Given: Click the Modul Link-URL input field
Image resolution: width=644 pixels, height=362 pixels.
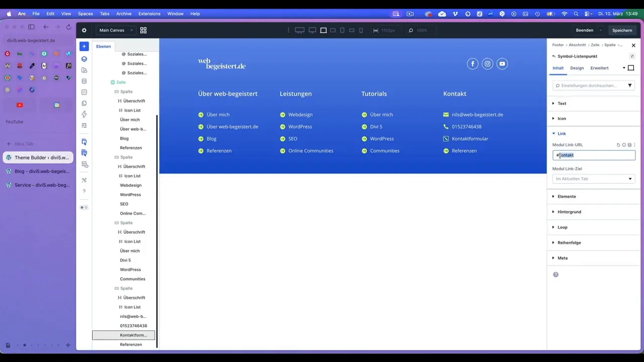Looking at the screenshot, I should (x=594, y=155).
